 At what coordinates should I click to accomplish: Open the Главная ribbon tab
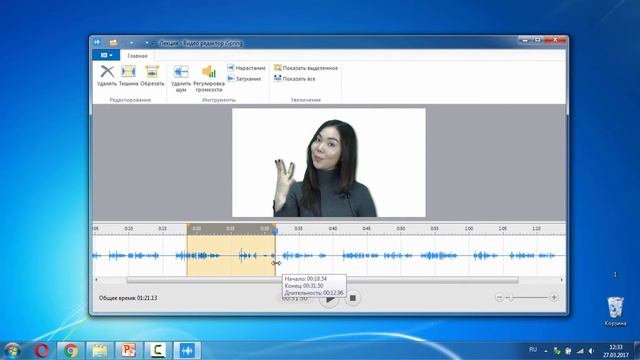click(x=137, y=56)
